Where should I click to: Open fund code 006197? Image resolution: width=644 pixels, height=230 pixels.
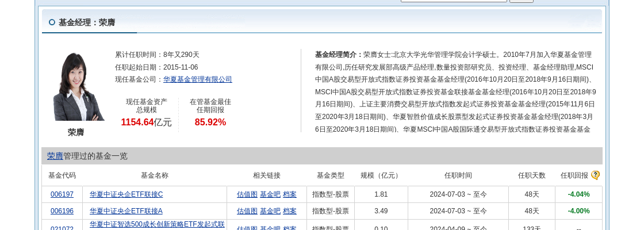(62, 194)
